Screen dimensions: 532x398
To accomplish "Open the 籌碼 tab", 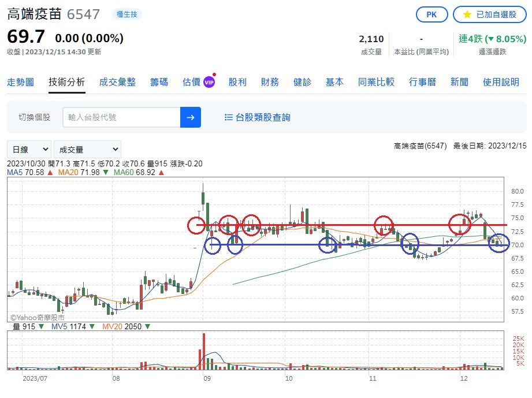I will (159, 82).
